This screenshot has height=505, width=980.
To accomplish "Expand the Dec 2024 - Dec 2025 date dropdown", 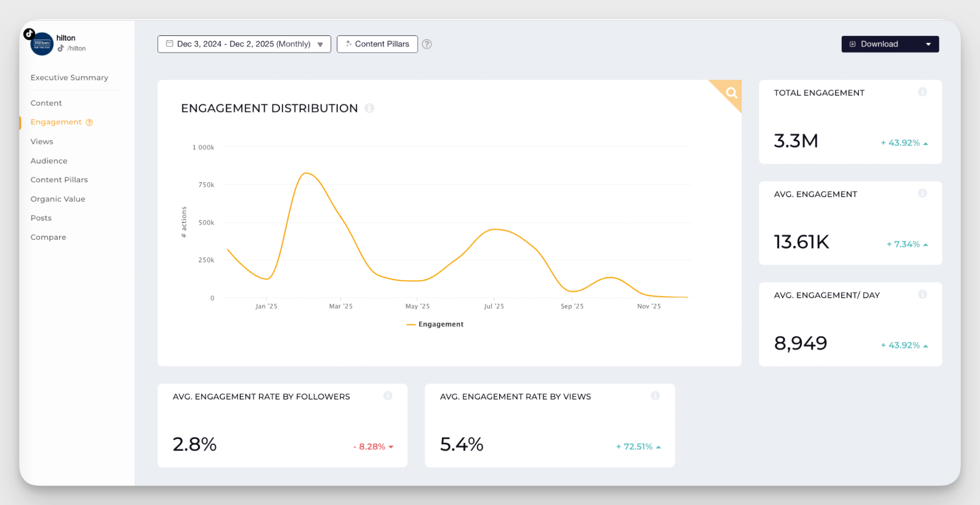I will (x=321, y=44).
